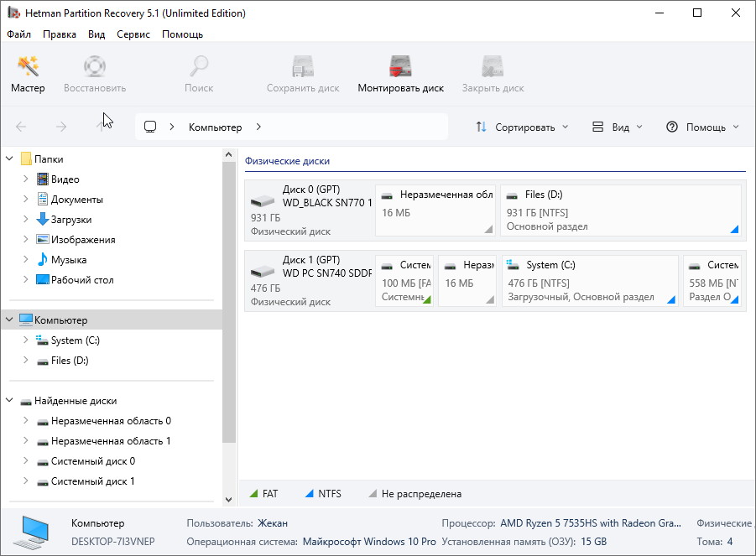
Task: Select the Рабочий стол icon
Action: pos(43,279)
